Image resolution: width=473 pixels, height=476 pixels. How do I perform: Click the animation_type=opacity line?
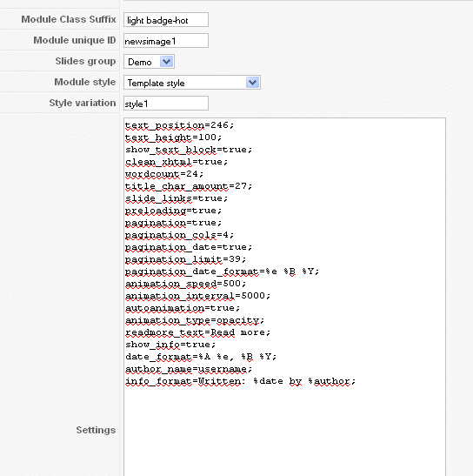coord(195,320)
